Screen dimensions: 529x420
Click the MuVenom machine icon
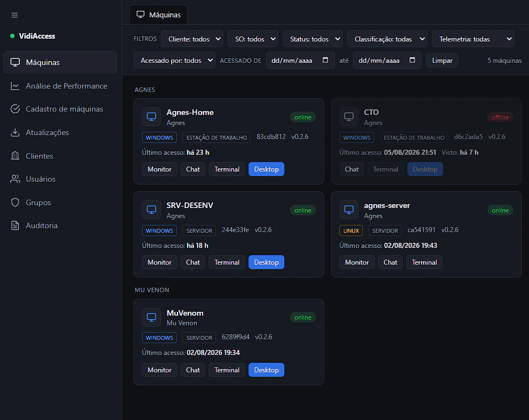(151, 317)
